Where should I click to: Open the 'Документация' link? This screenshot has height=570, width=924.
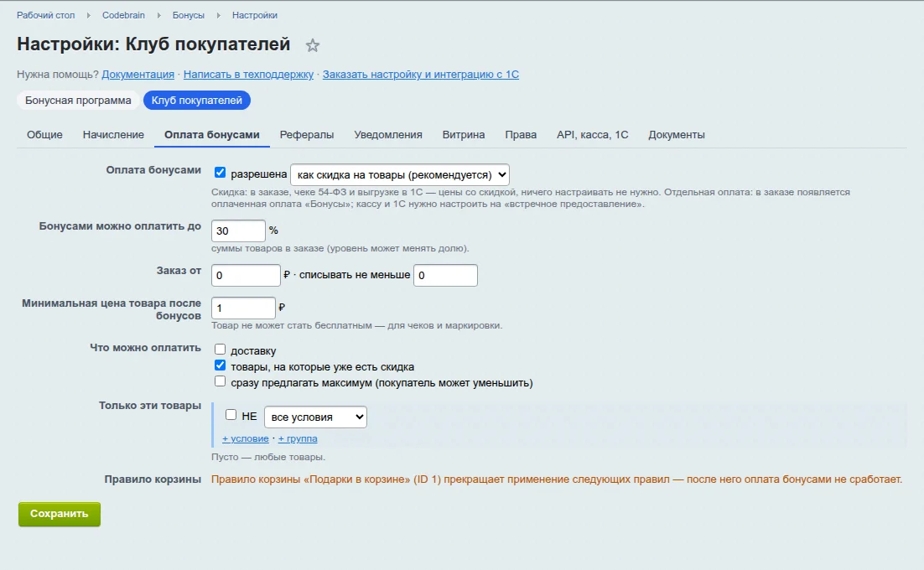click(138, 75)
